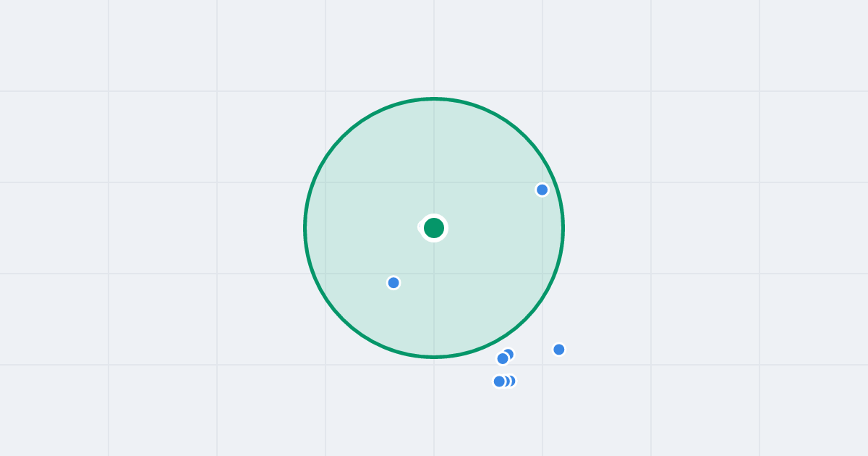Select the green center marker of the circle

pyautogui.click(x=434, y=228)
